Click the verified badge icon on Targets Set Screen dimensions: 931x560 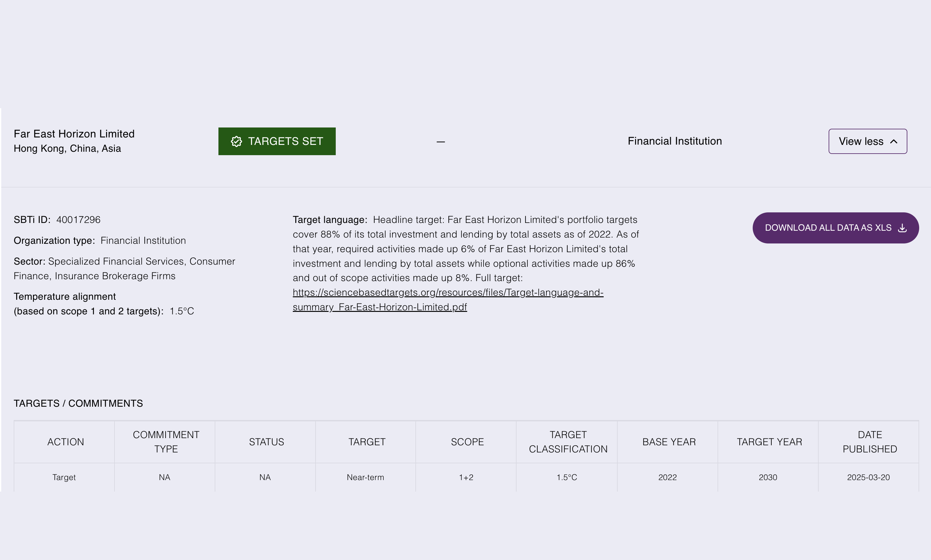pyautogui.click(x=236, y=141)
